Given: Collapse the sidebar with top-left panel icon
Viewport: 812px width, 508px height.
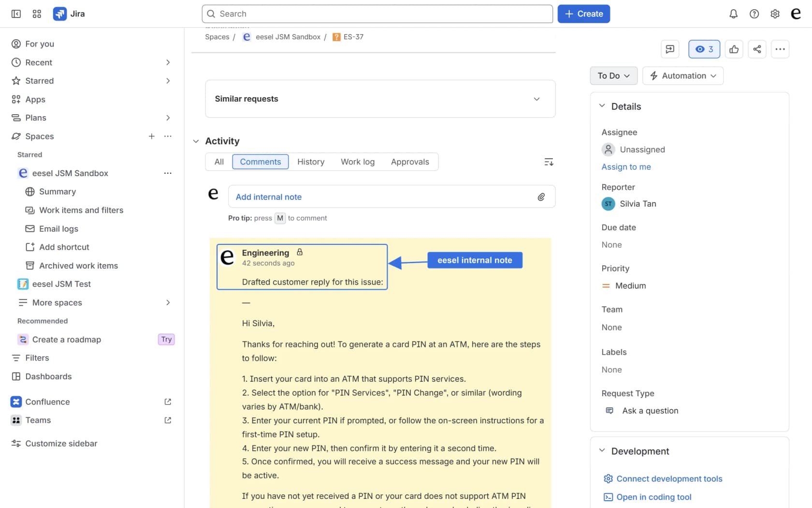Looking at the screenshot, I should tap(16, 14).
